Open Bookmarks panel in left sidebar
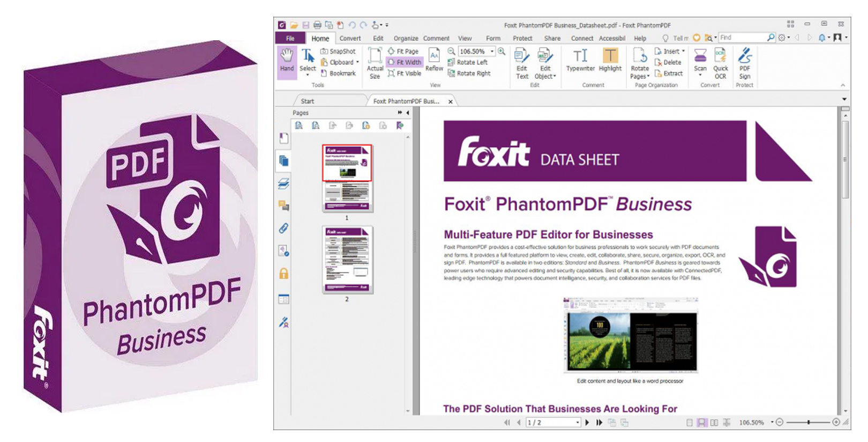Image resolution: width=868 pixels, height=442 pixels. (x=284, y=138)
